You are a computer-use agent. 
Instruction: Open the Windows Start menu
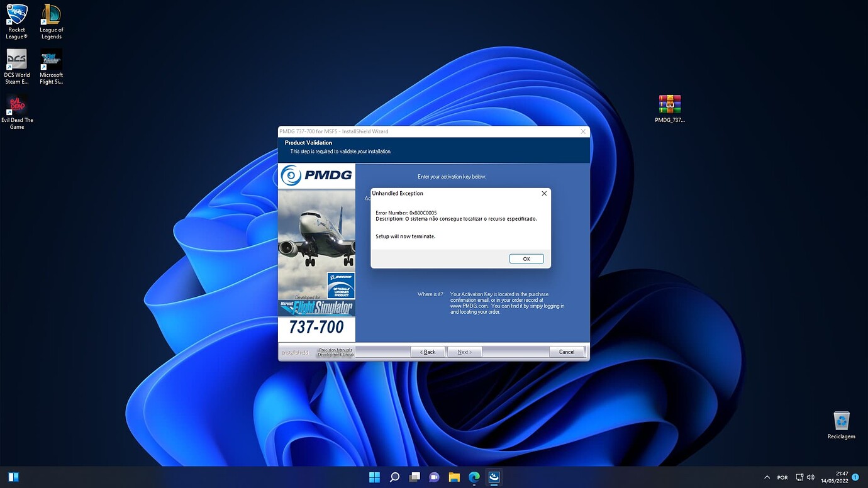(x=374, y=477)
